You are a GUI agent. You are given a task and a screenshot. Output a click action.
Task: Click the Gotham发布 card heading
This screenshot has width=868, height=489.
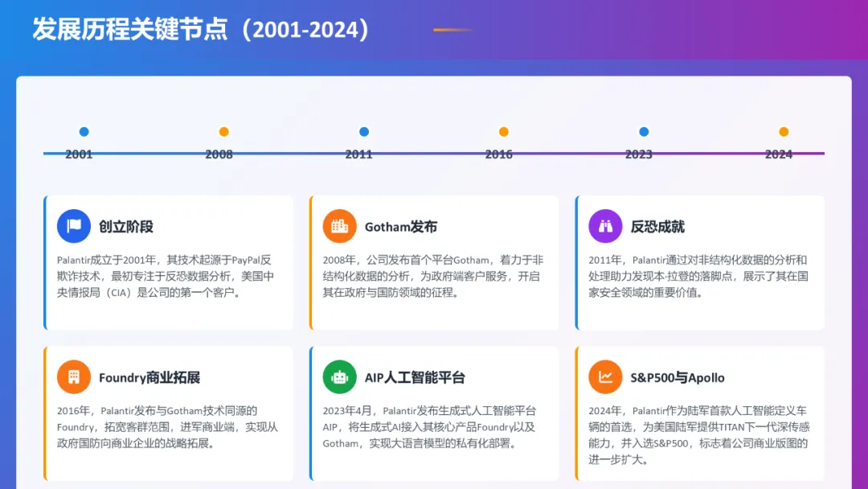pos(401,227)
